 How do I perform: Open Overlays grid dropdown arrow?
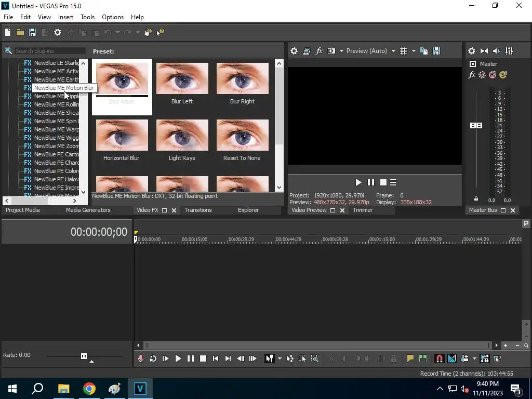click(414, 51)
